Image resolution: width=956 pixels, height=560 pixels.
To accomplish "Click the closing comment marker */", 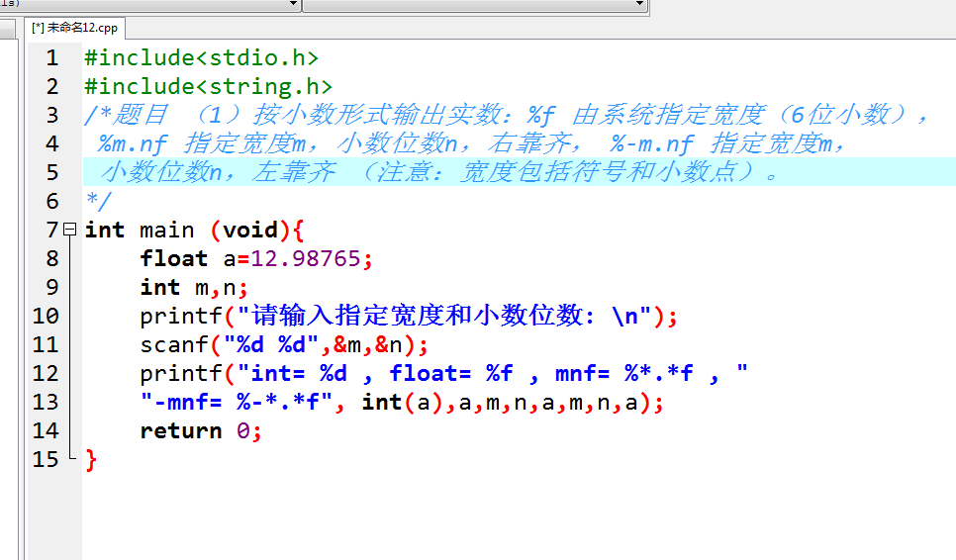I will [x=98, y=201].
